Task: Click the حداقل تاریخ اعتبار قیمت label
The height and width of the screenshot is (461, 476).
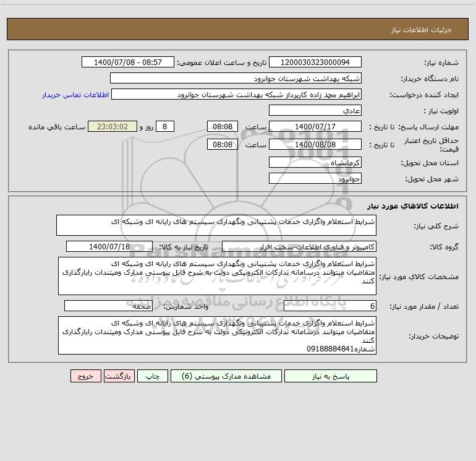Action: point(431,145)
